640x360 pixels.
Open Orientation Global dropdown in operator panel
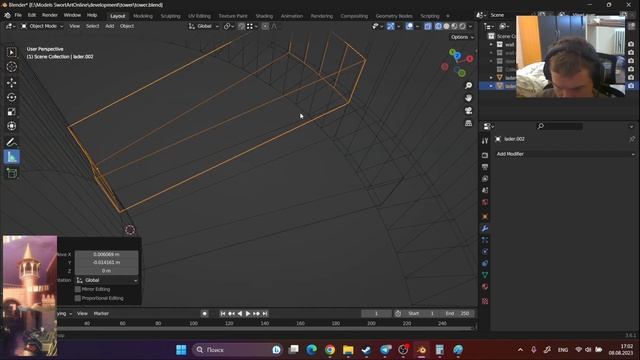coord(107,280)
